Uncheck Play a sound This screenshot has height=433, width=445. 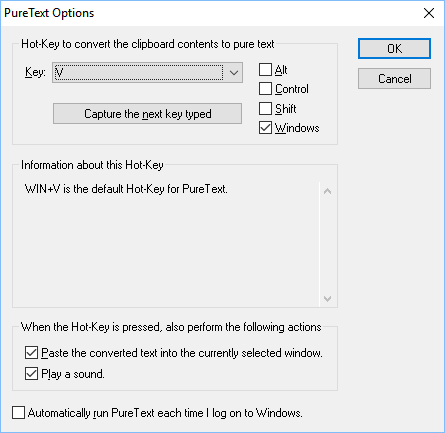click(31, 374)
